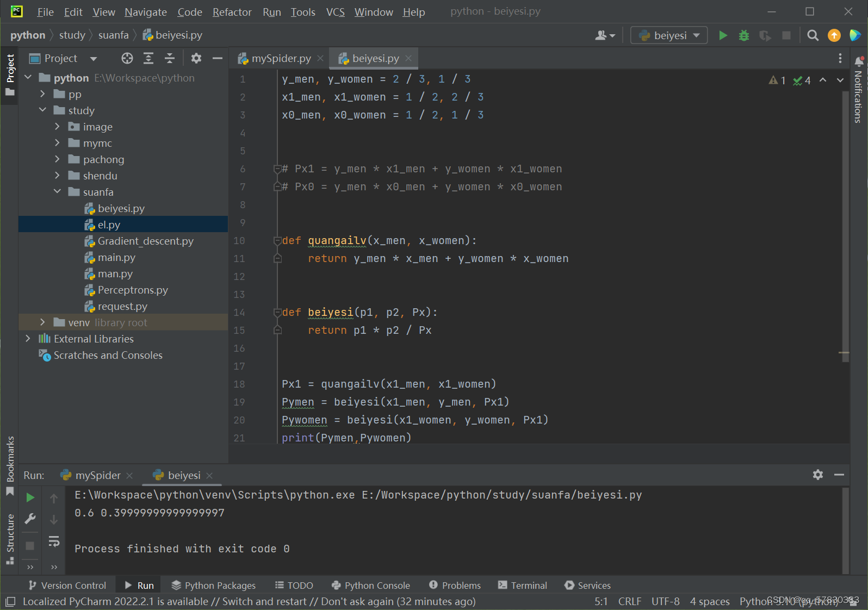868x610 pixels.
Task: Close the beiyesi Run tab
Action: tap(210, 475)
